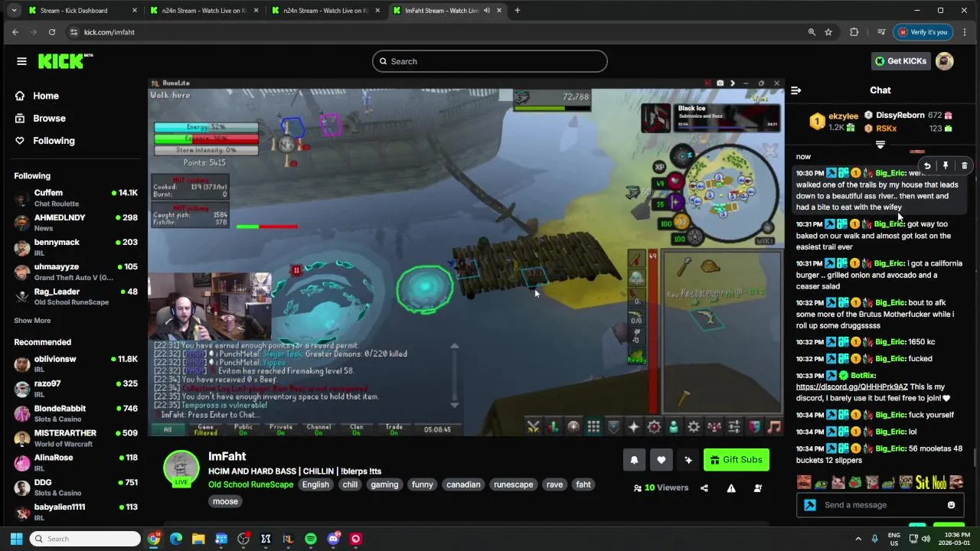Open the discord invite link in chat
The image size is (980, 551).
pos(851,387)
